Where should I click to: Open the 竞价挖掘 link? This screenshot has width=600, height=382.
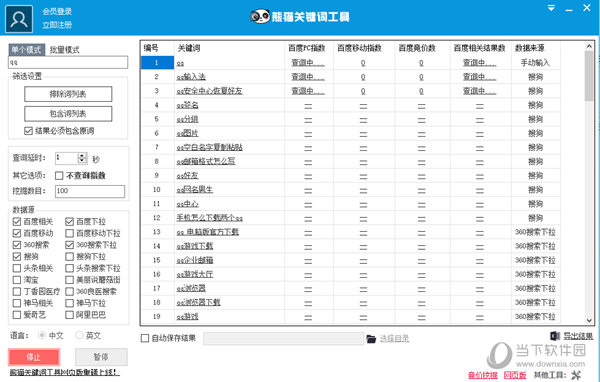[483, 375]
